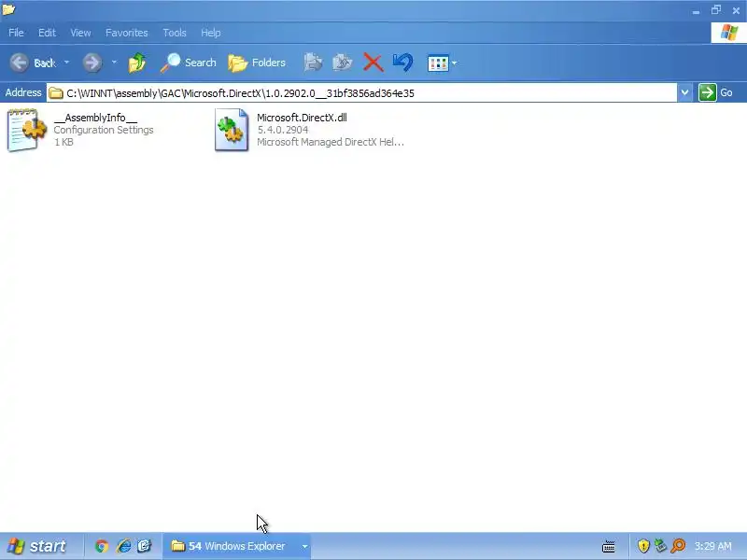Click the 'Configuration Settings' file type text
The height and width of the screenshot is (560, 747).
coord(104,130)
